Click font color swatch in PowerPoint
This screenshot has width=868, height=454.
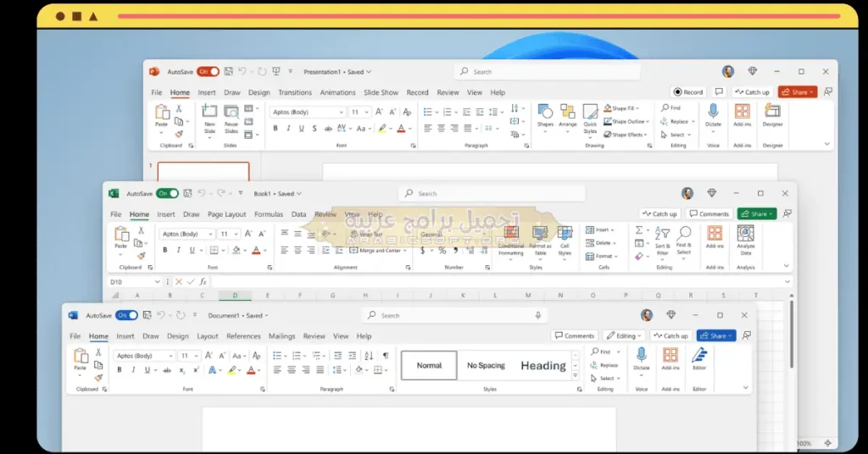(401, 128)
